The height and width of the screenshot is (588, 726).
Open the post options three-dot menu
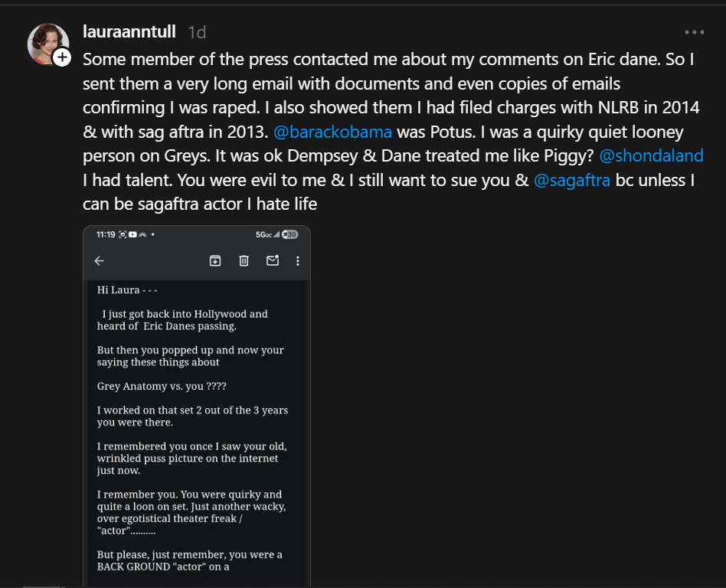(x=694, y=32)
